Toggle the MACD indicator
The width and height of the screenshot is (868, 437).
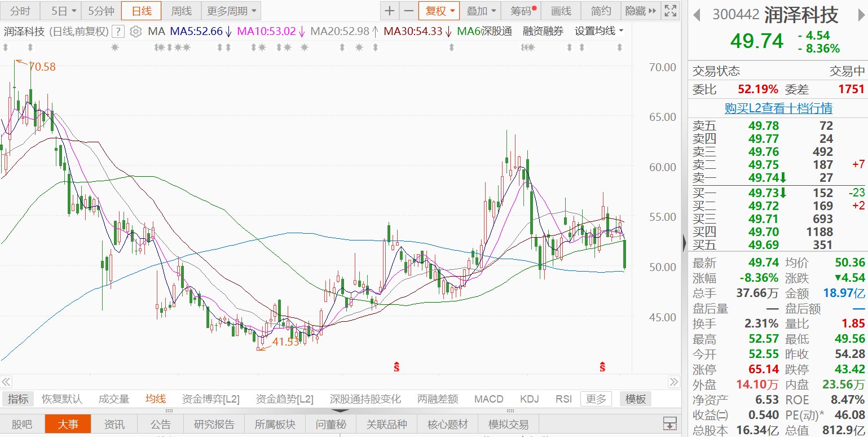coord(488,399)
